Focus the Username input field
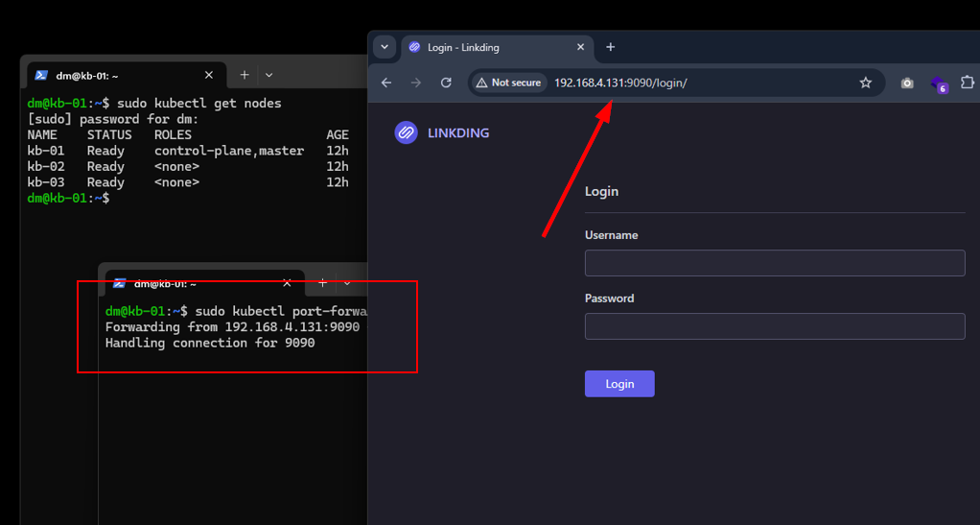Screen dimensions: 980x525 pyautogui.click(x=774, y=263)
